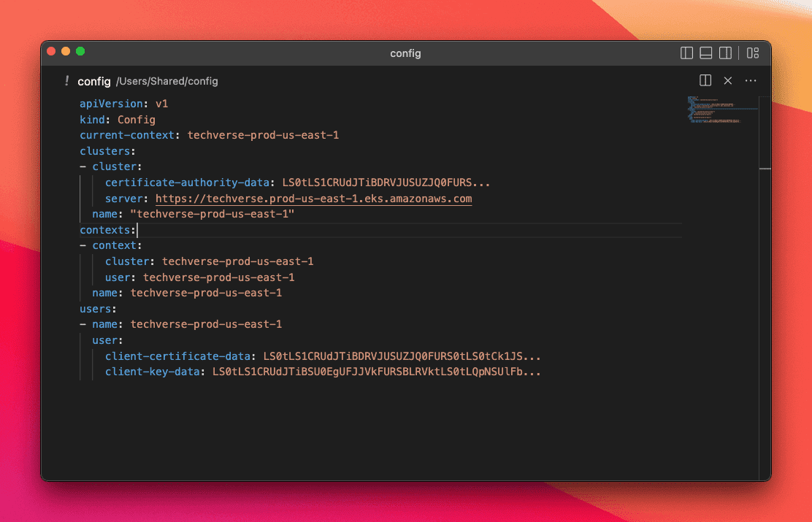Open the panel switcher icon in the title bar

(x=753, y=53)
